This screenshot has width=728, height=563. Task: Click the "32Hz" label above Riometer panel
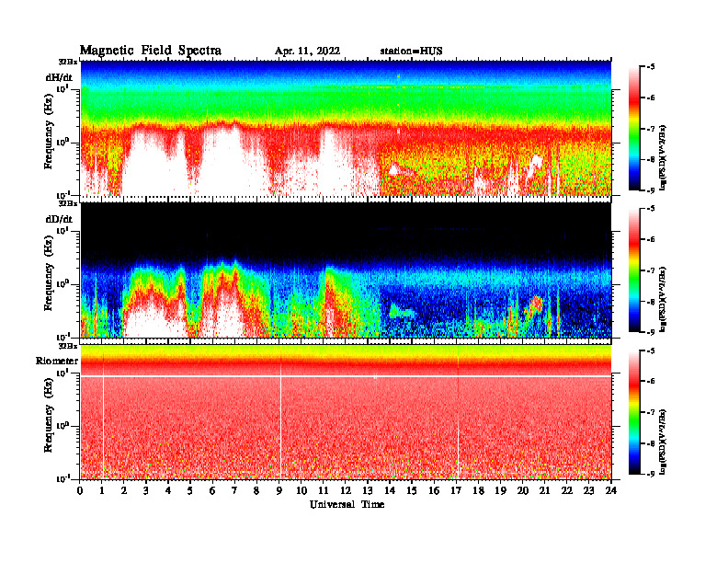pyautogui.click(x=68, y=346)
